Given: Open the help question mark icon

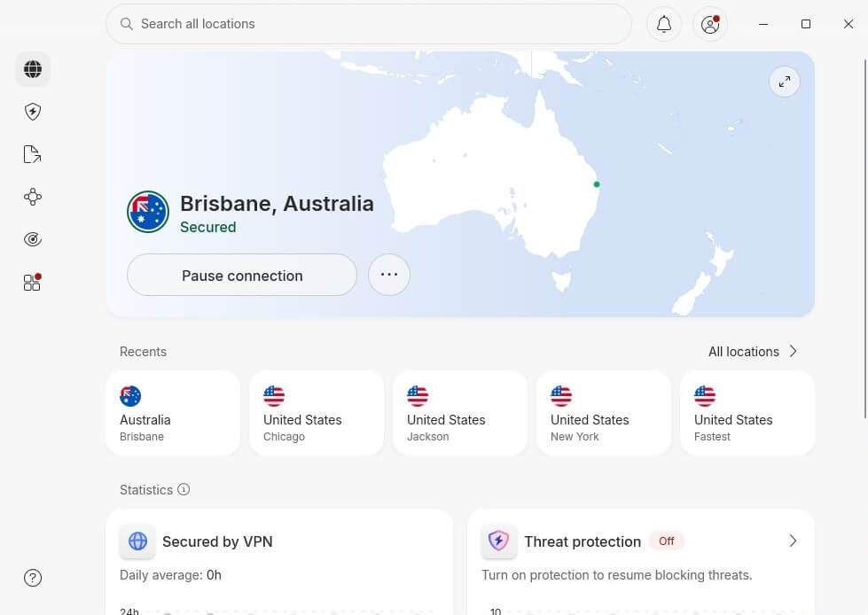Looking at the screenshot, I should [x=33, y=578].
